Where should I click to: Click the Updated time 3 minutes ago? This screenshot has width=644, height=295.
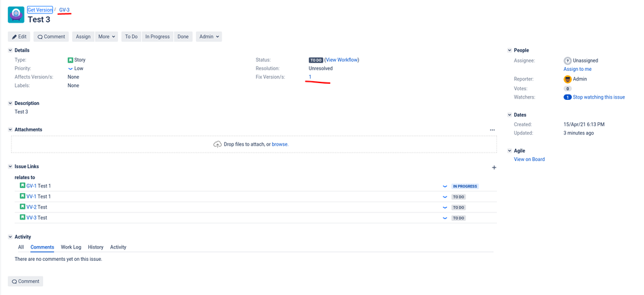(579, 133)
